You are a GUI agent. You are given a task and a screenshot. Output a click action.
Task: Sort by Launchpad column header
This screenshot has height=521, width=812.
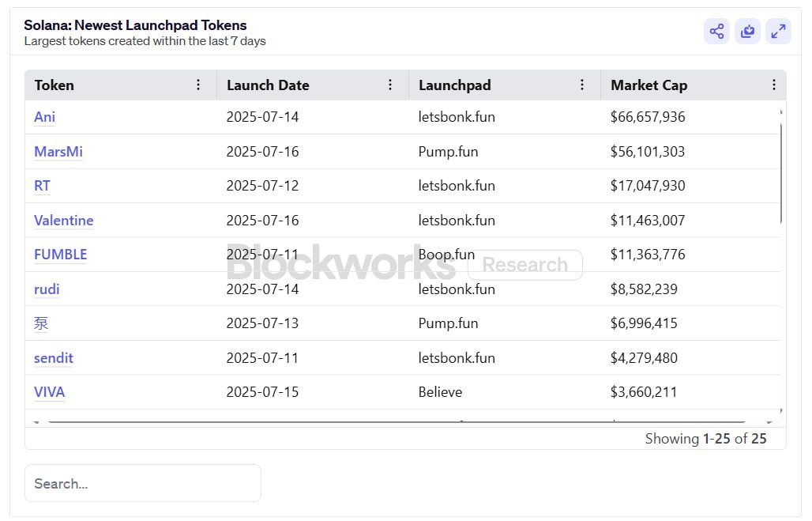pos(455,85)
